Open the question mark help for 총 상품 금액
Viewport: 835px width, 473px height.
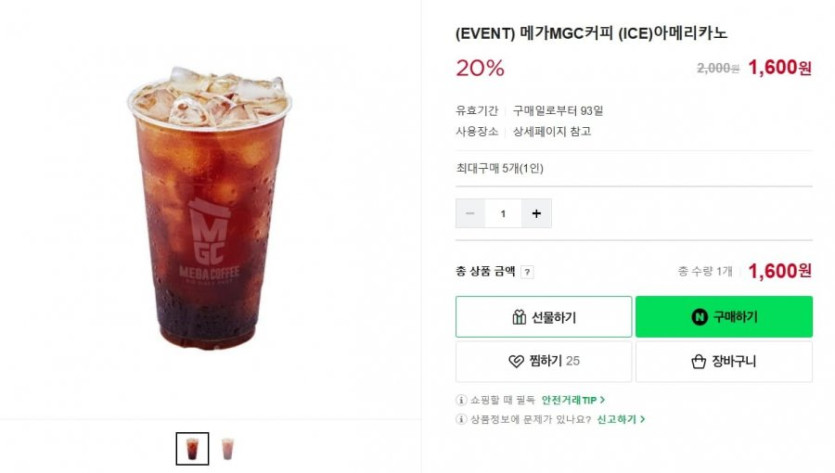(527, 272)
